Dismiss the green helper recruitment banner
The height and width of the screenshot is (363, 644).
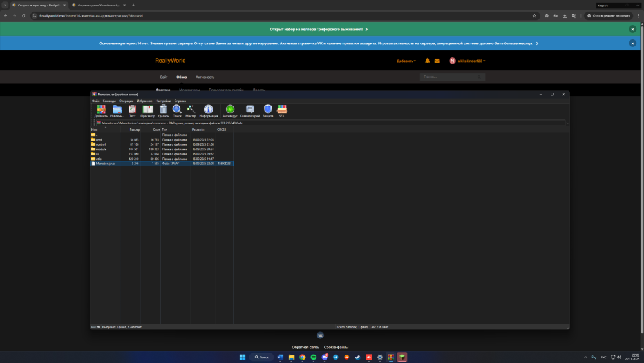[x=632, y=29]
